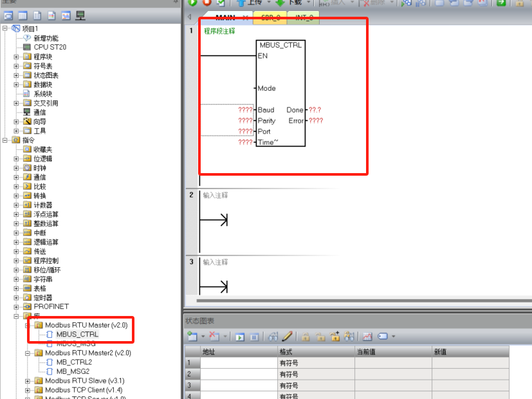The height and width of the screenshot is (399, 532).
Task: Click the red stop button in top toolbar
Action: pyautogui.click(x=206, y=3)
